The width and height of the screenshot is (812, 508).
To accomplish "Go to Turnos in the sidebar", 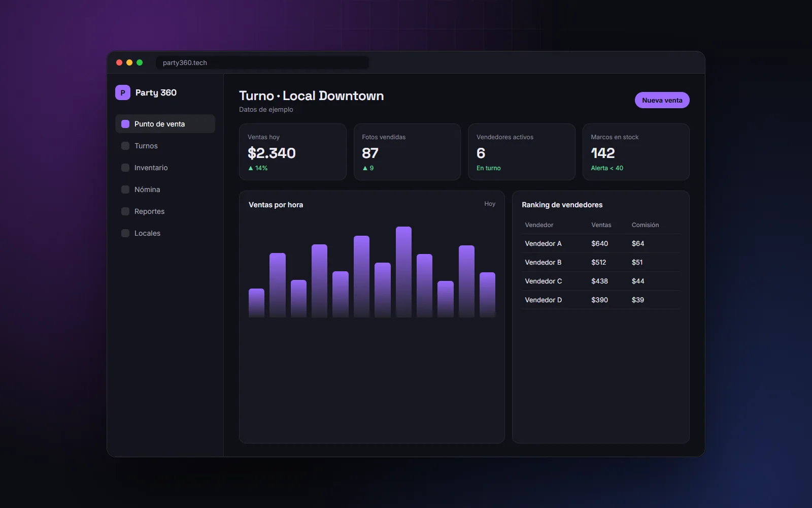I will [x=165, y=146].
